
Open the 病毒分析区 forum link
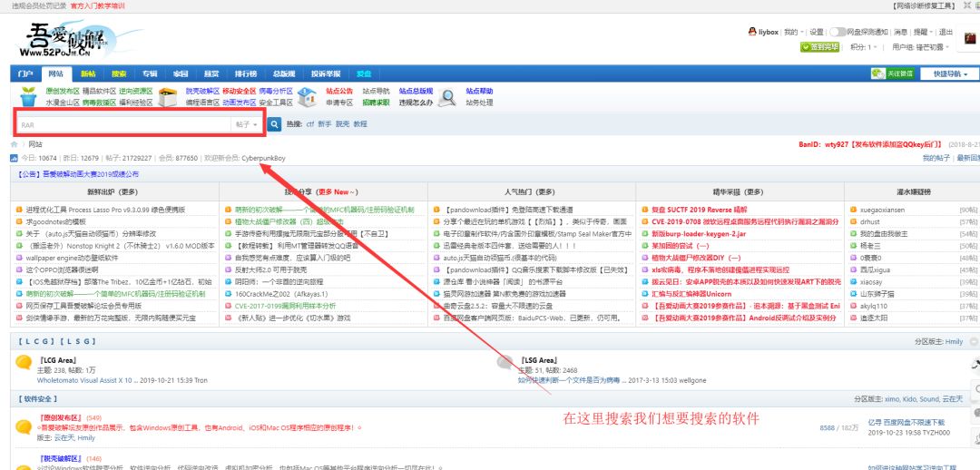click(x=276, y=91)
